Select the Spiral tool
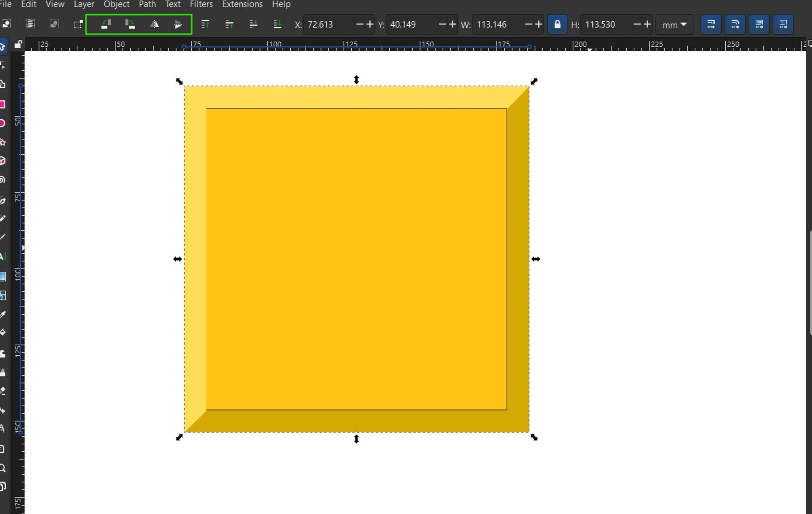The width and height of the screenshot is (812, 514). click(2, 179)
